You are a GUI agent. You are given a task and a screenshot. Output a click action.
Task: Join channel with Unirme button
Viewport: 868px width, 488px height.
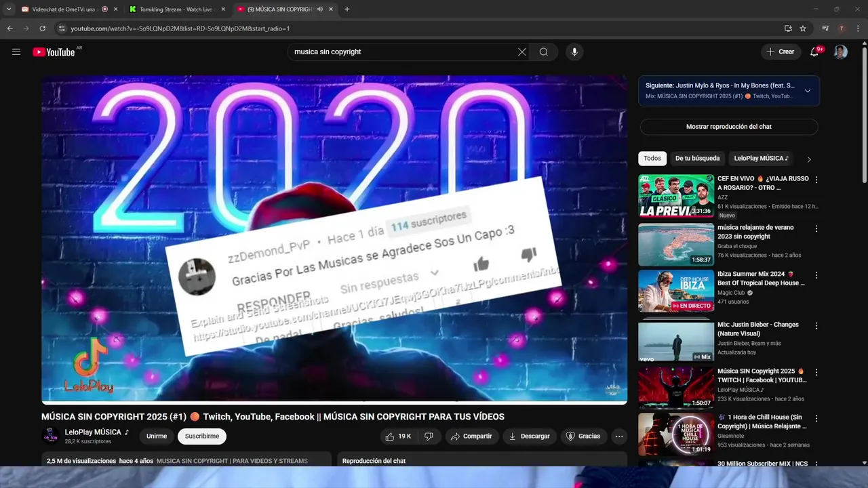[157, 436]
